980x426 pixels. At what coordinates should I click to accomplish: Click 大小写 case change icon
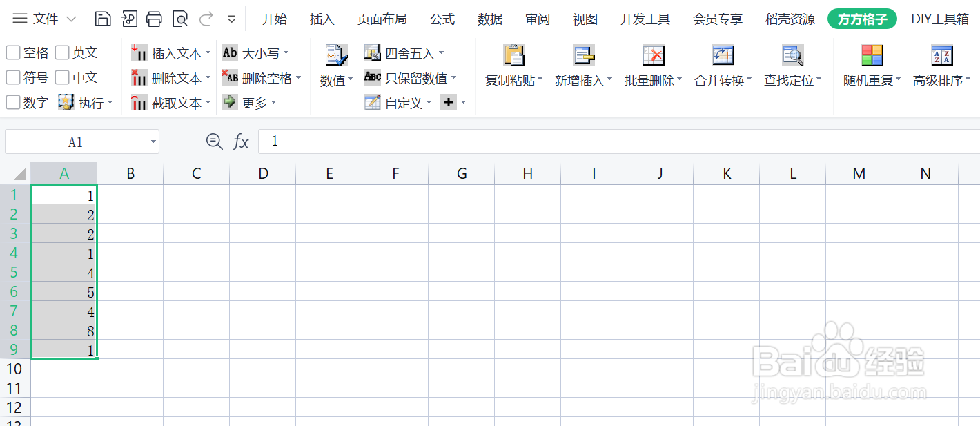tap(230, 52)
